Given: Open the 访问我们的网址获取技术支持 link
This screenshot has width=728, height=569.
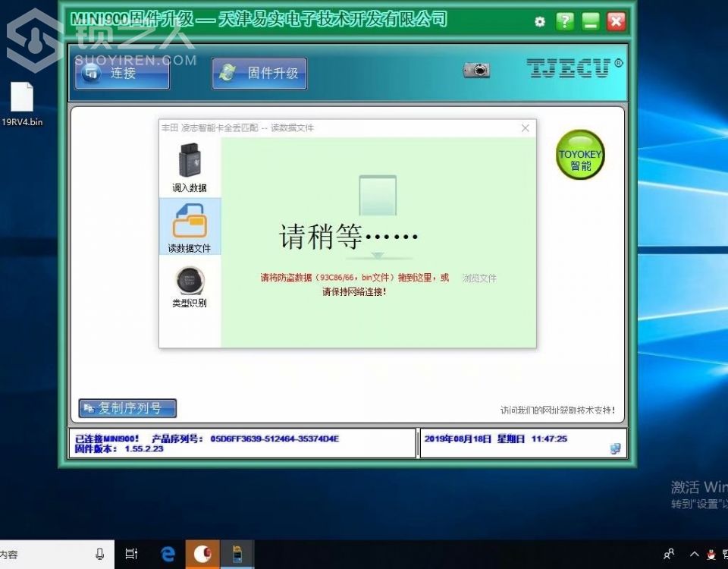Looking at the screenshot, I should click(x=557, y=410).
